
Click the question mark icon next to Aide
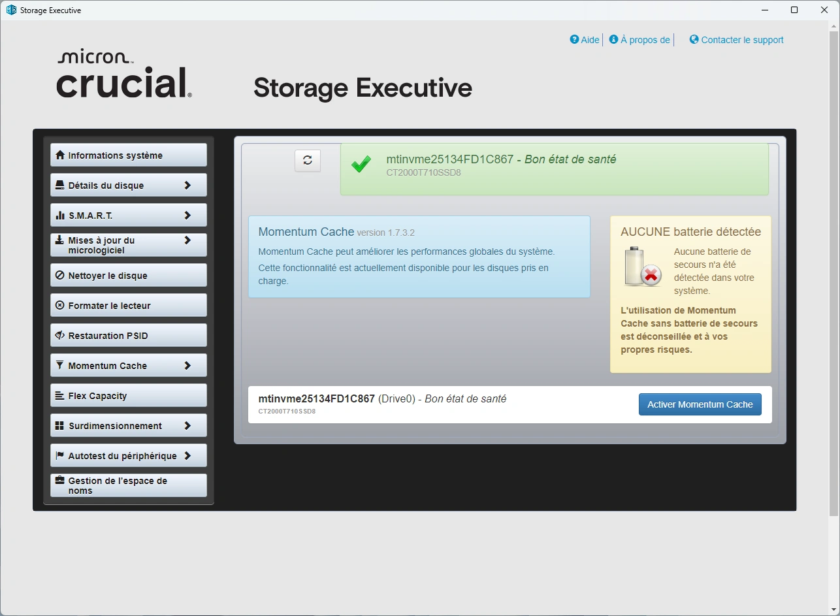574,39
